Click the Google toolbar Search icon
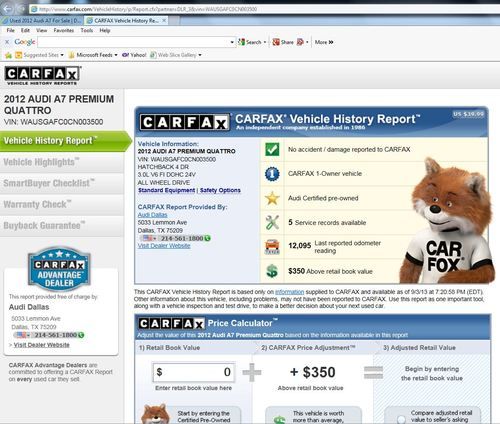 pyautogui.click(x=241, y=42)
